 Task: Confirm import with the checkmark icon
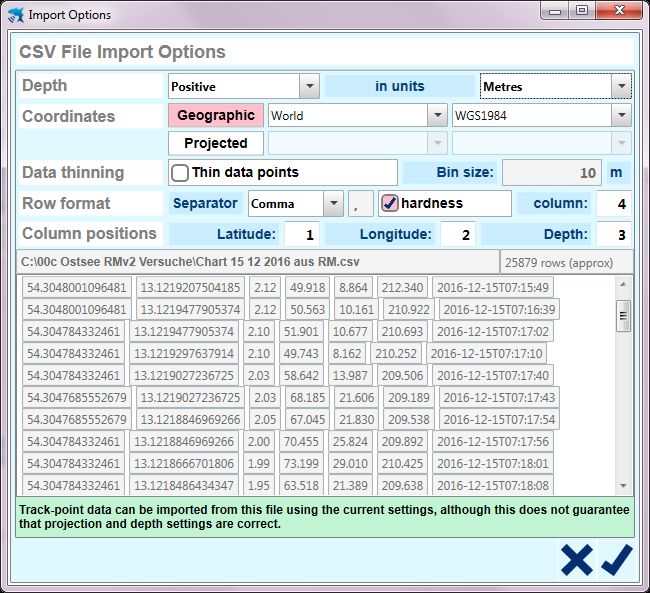pos(617,560)
